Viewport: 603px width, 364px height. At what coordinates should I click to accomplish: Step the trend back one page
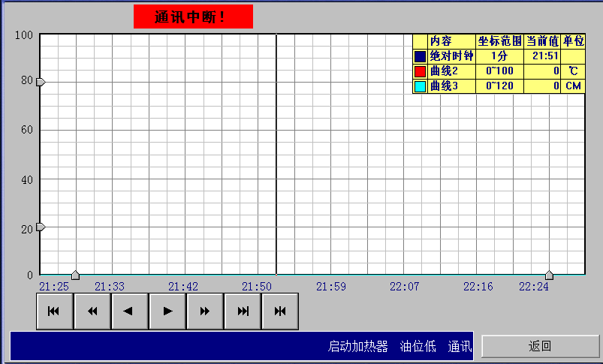pyautogui.click(x=130, y=311)
